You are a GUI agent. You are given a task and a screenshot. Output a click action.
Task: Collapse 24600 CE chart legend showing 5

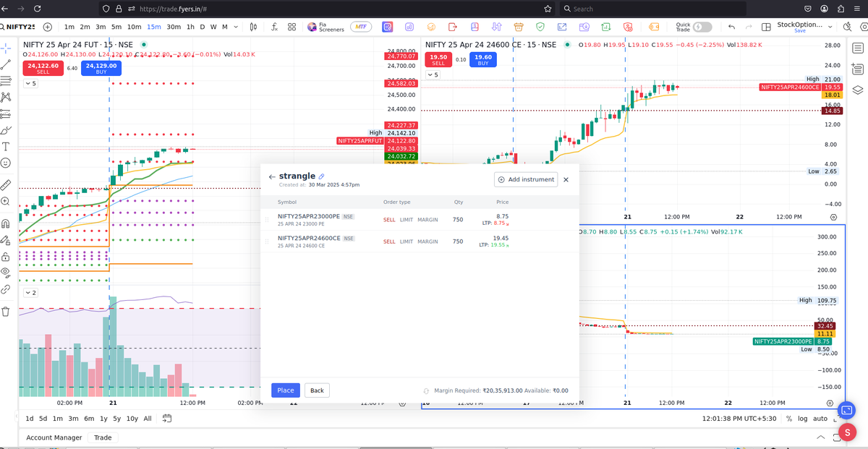pos(432,74)
